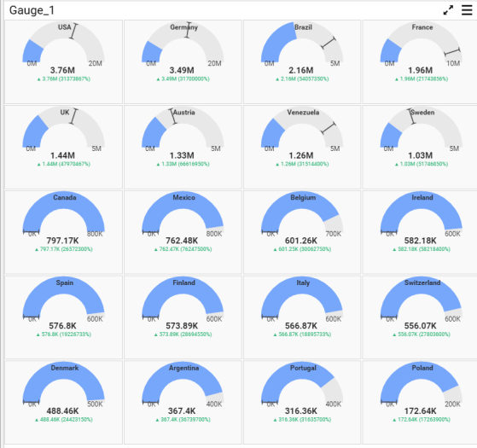This screenshot has width=477, height=448.
Task: Click the green change text under 797.17K
Action: (x=64, y=249)
